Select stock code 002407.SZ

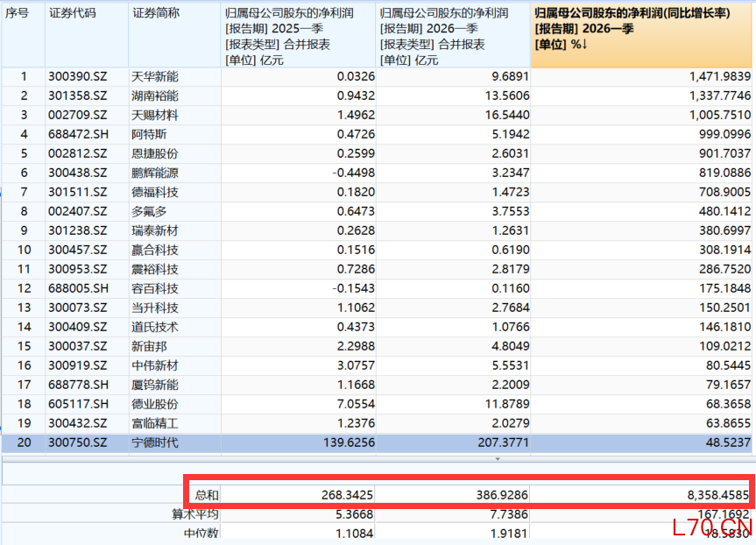(78, 212)
